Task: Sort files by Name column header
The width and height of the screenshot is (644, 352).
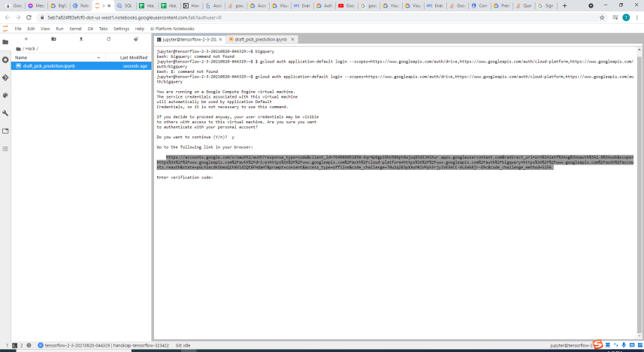Action: (x=58, y=58)
